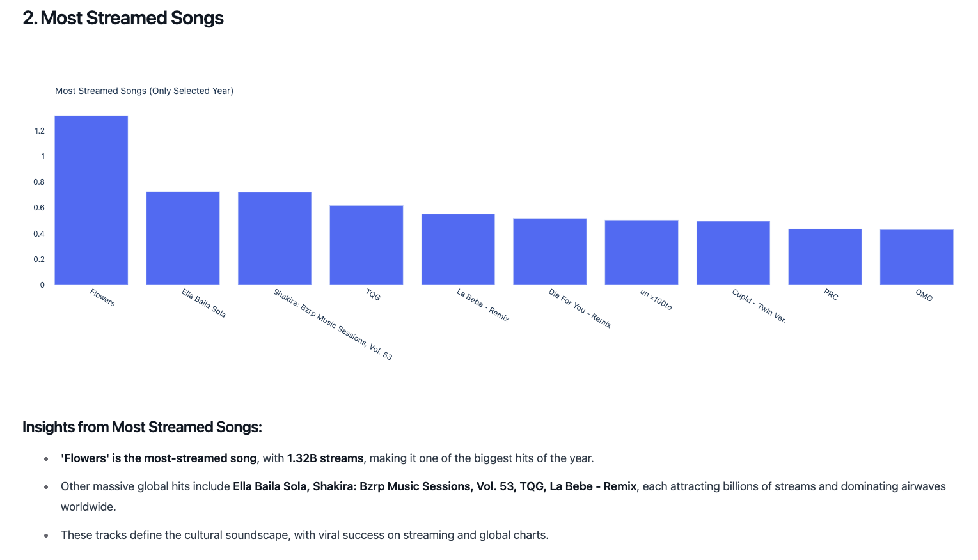Click the bold 1.32B streams text
Viewport: 978px width, 560px height.
click(325, 458)
